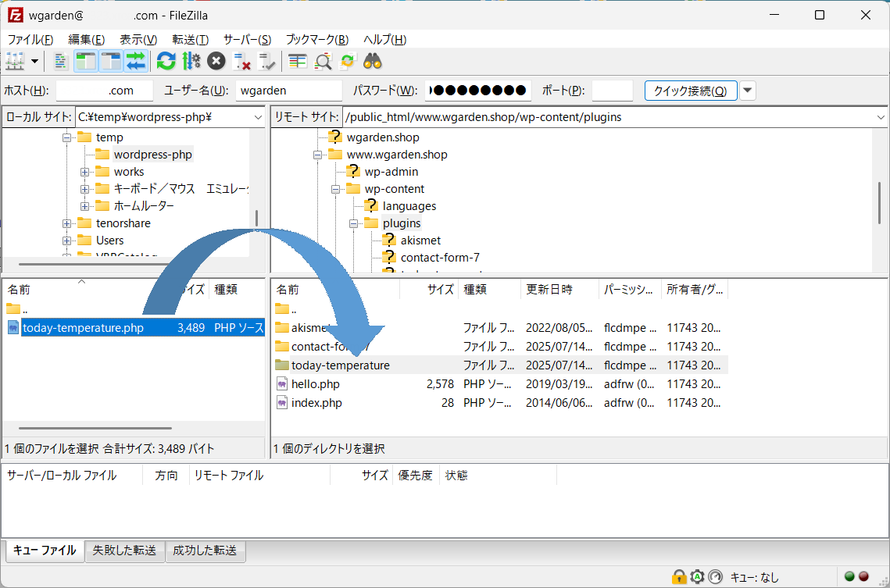Open the directory listing filters icon

click(297, 61)
